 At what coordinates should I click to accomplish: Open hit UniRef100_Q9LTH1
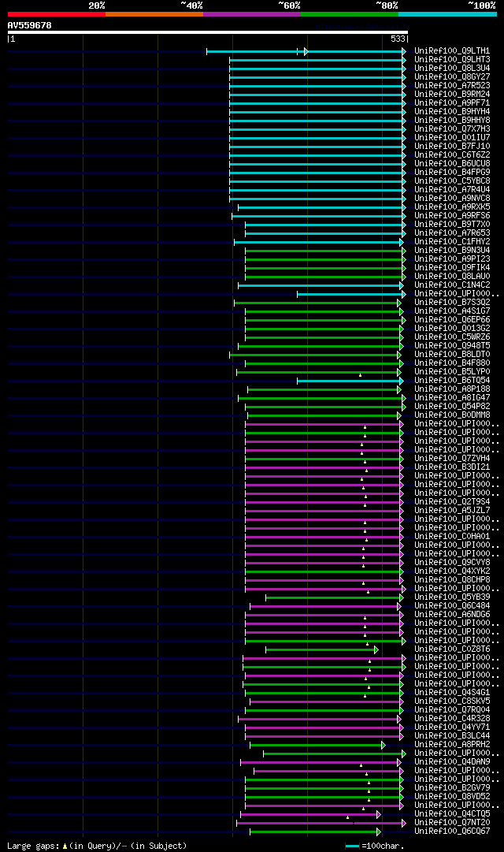click(x=452, y=51)
